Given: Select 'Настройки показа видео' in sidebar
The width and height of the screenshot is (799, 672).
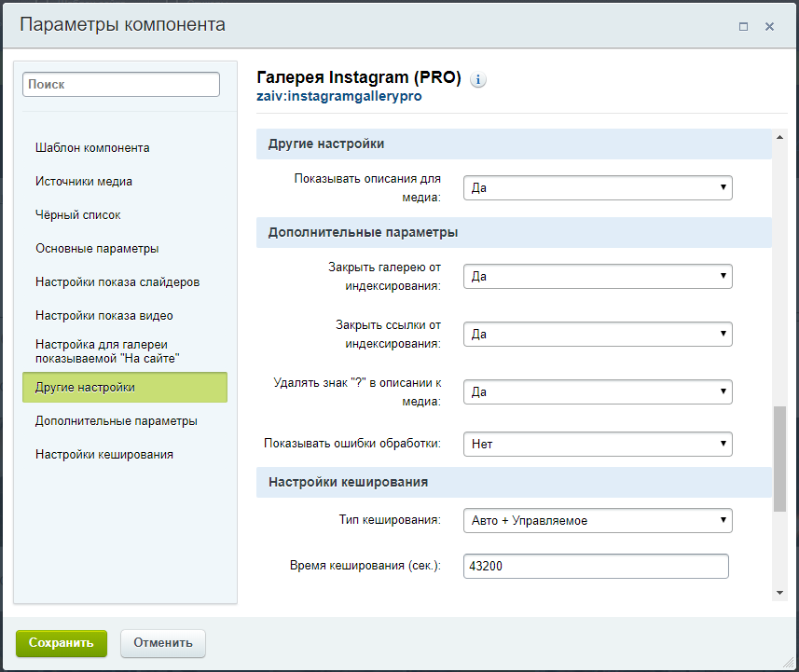Looking at the screenshot, I should pos(104,316).
